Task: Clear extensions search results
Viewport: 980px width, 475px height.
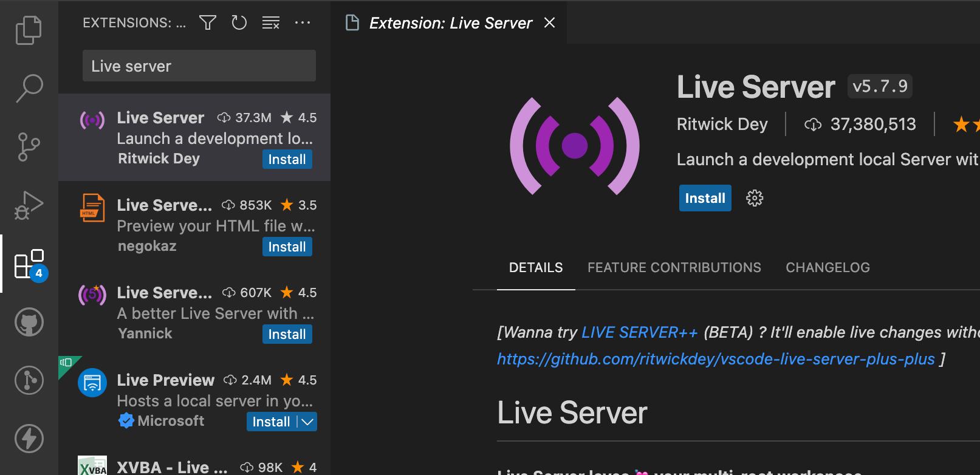Action: click(271, 23)
